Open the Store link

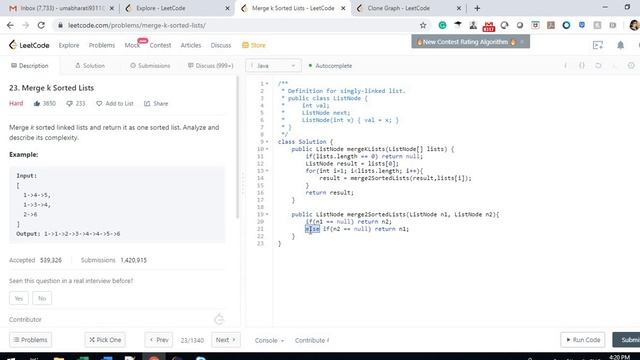pos(254,45)
